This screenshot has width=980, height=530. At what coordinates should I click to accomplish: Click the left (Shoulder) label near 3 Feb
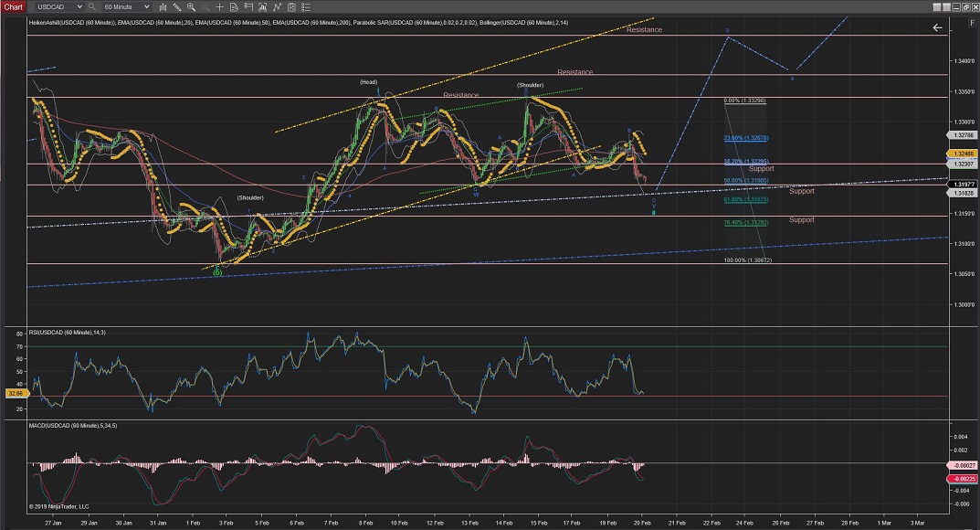click(250, 197)
